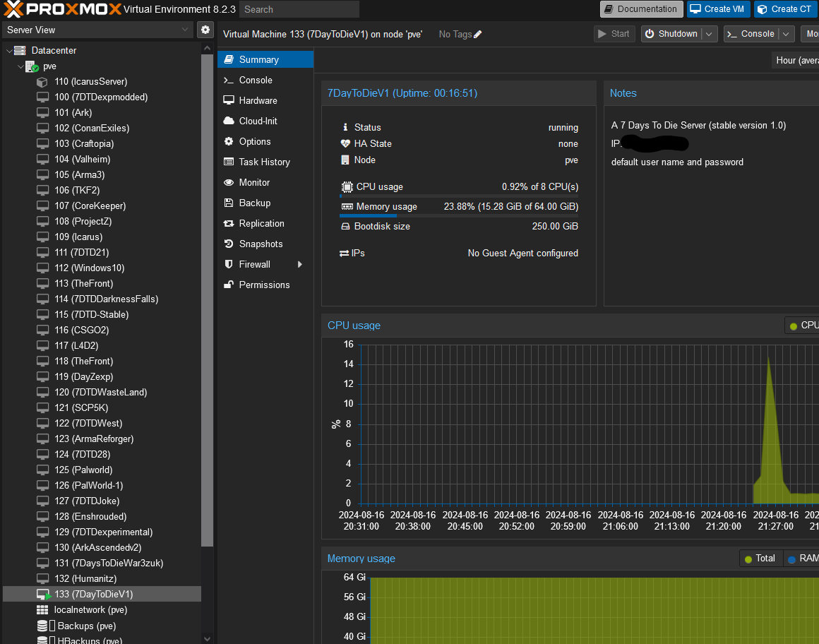Click the Memory usage RAM icon
This screenshot has width=819, height=644.
click(347, 207)
